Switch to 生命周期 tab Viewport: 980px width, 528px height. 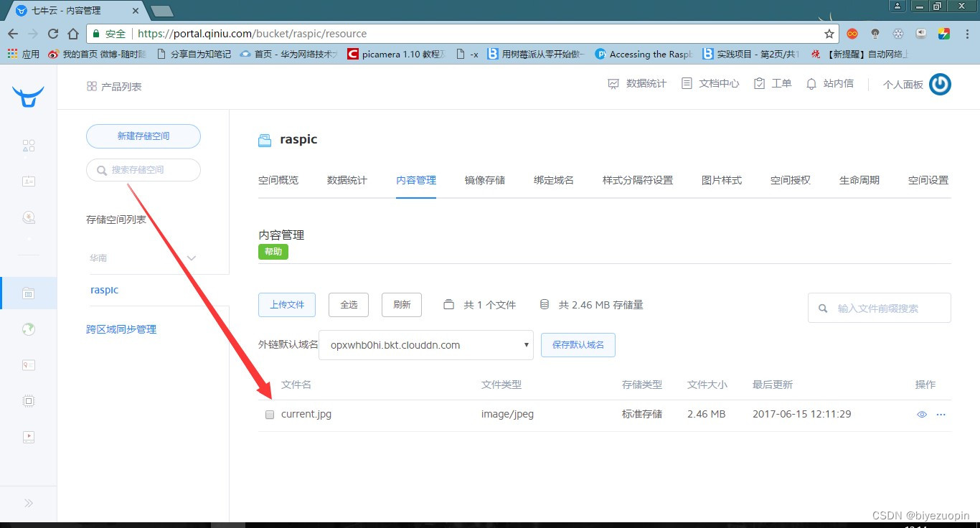(x=859, y=180)
